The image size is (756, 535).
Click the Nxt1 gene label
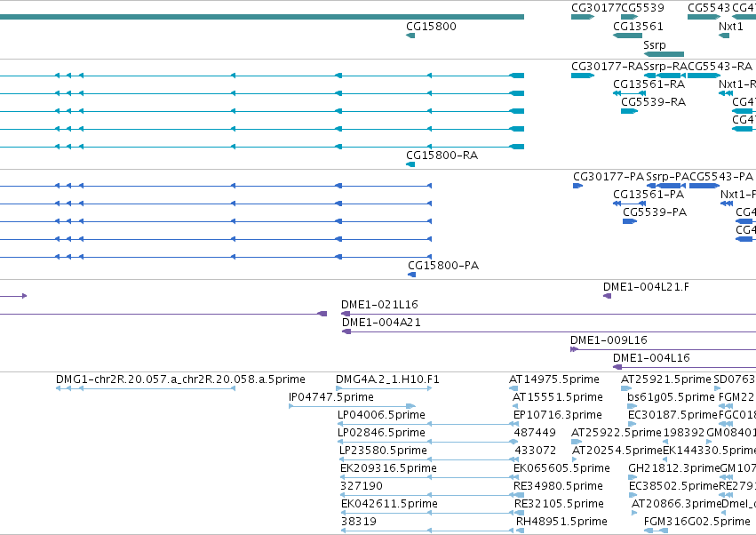[730, 27]
